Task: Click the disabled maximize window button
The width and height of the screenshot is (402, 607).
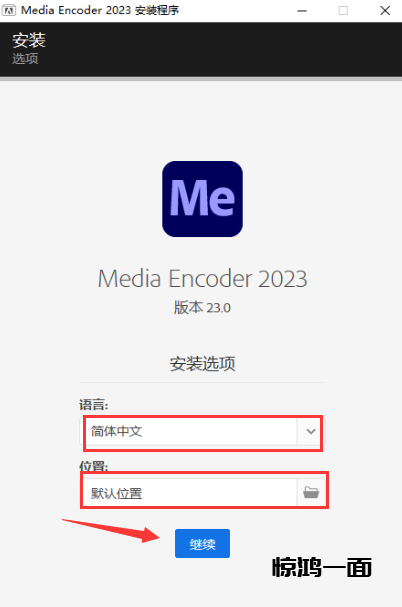Action: click(x=343, y=11)
